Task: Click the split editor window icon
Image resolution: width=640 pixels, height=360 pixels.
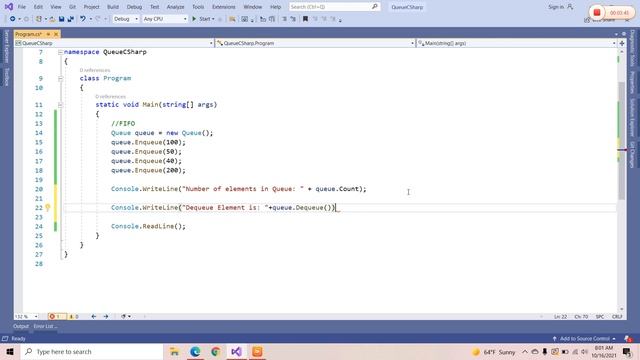Action: 622,43
